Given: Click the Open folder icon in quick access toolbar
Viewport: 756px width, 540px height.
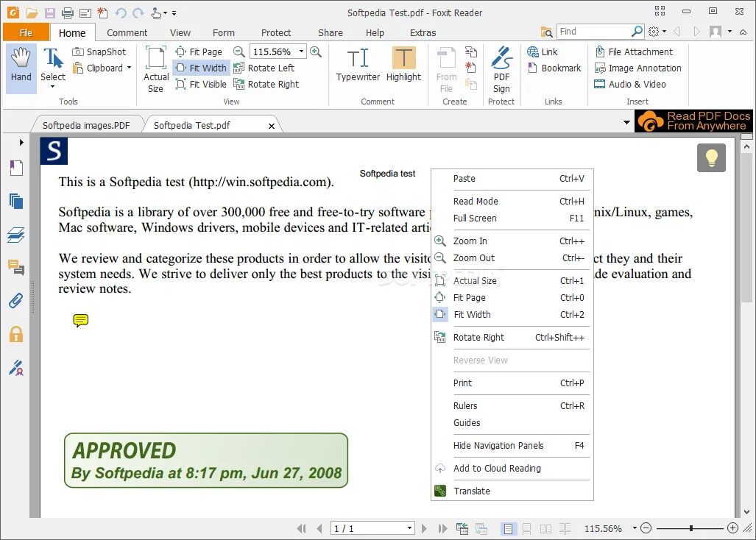Looking at the screenshot, I should coord(32,13).
